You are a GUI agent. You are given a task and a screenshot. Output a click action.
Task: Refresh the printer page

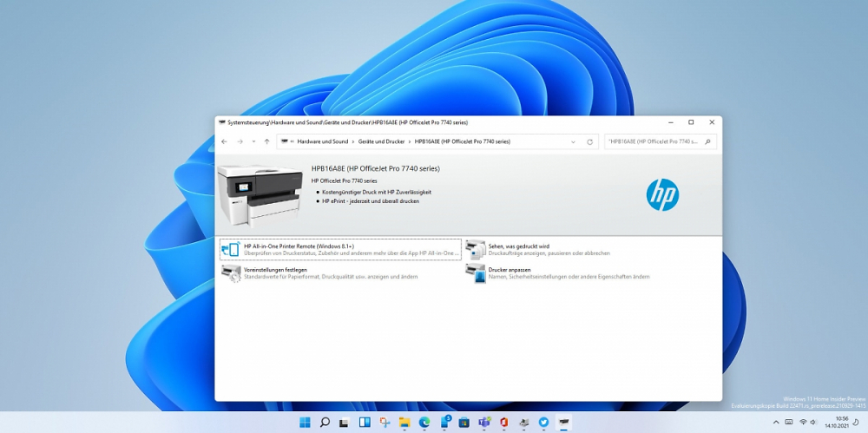pos(589,141)
